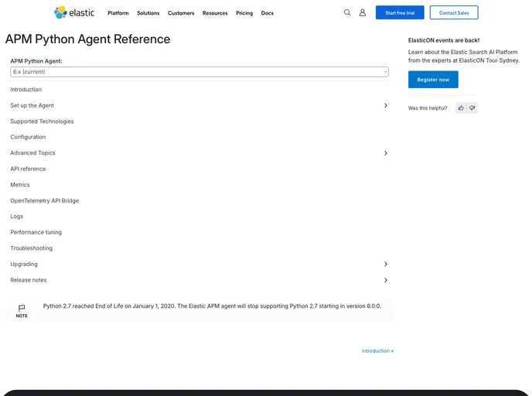Click the Elastic logo

coord(74,12)
